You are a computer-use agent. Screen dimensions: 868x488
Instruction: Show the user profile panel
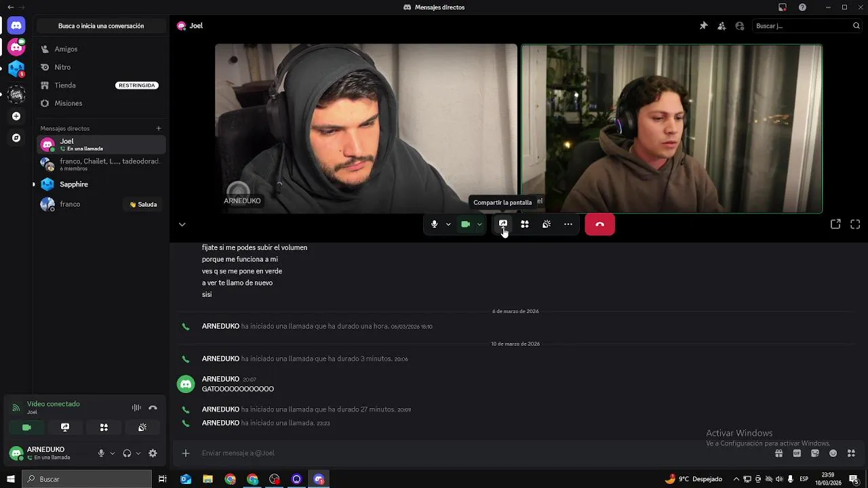click(740, 26)
